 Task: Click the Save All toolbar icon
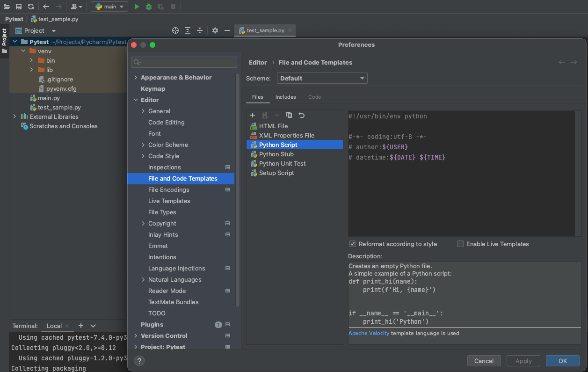coord(19,7)
